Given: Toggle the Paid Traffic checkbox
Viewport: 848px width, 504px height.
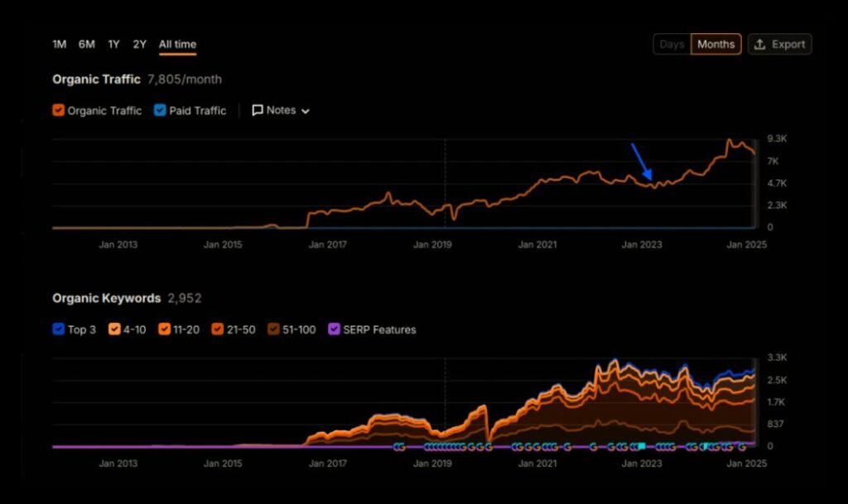Looking at the screenshot, I should [x=161, y=110].
